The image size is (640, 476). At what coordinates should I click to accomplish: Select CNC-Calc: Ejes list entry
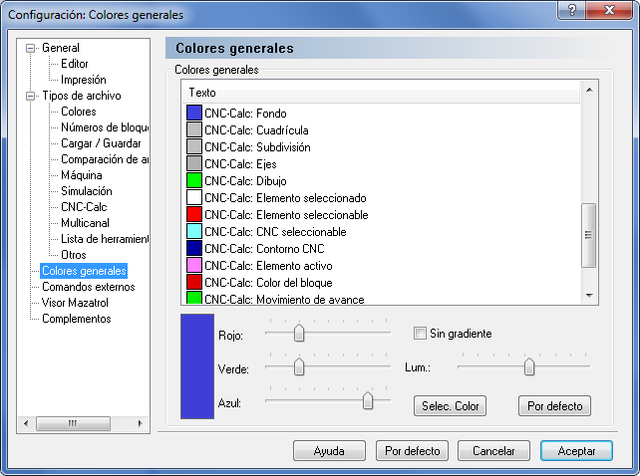click(240, 164)
